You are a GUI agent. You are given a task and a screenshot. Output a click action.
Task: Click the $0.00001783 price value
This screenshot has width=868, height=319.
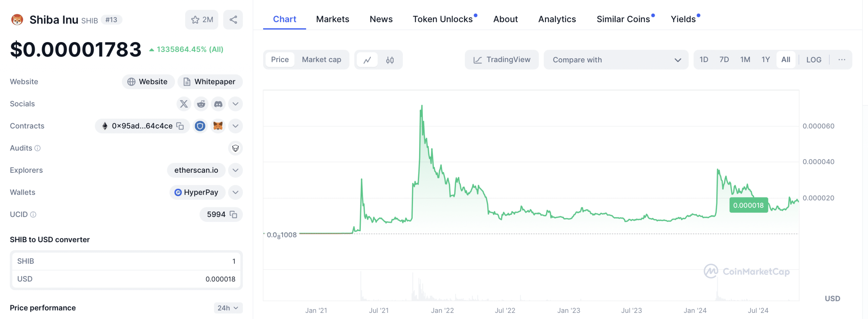[76, 50]
